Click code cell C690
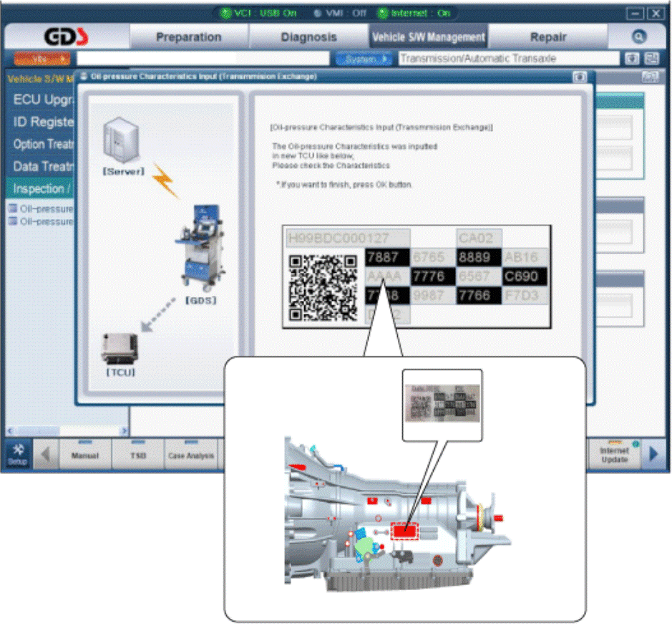The height and width of the screenshot is (641, 672). pyautogui.click(x=525, y=276)
